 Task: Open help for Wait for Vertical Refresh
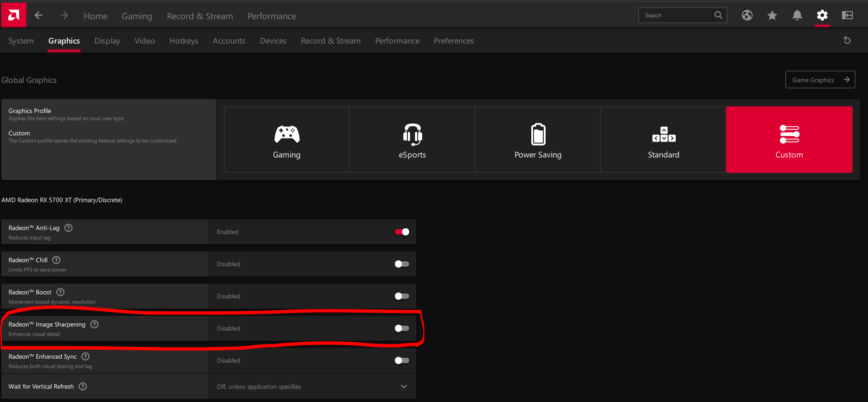83,386
